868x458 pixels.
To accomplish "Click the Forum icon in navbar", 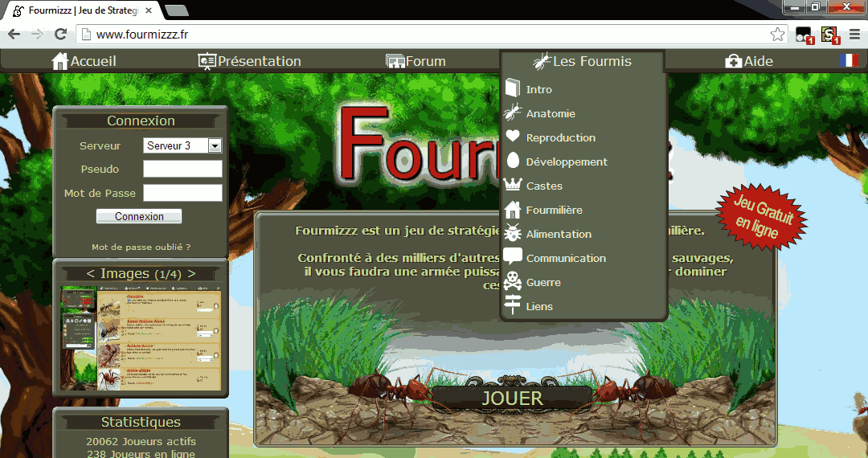I will pyautogui.click(x=395, y=61).
